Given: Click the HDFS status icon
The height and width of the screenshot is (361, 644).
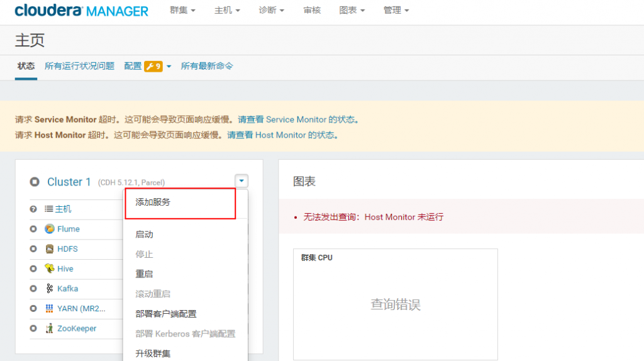Looking at the screenshot, I should pos(33,249).
